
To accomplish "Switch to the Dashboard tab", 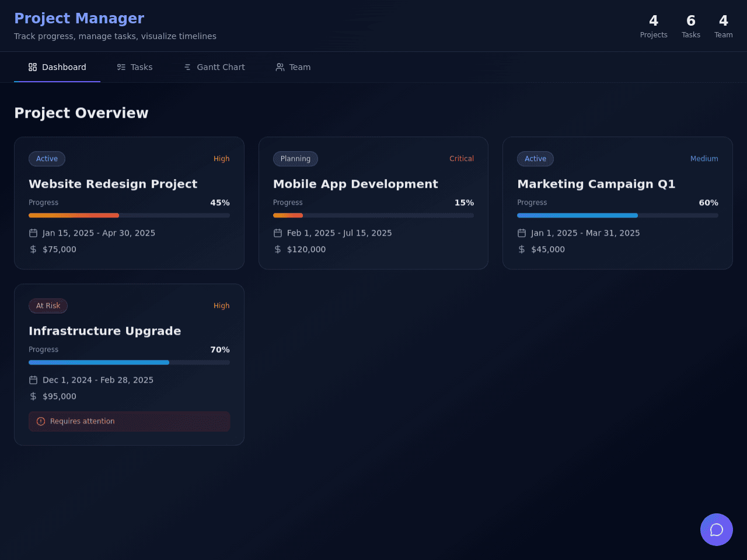I will (57, 67).
